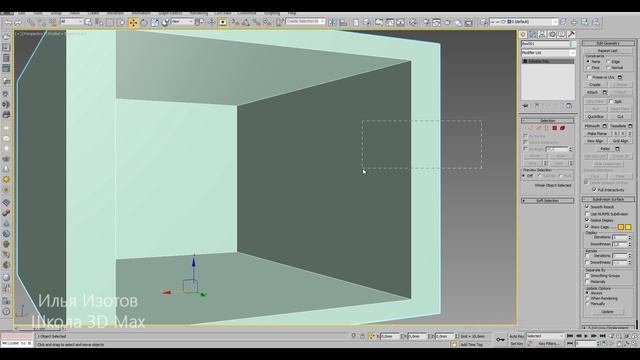Image resolution: width=640 pixels, height=360 pixels.
Task: Toggle Smooth Result checkbox
Action: [587, 207]
